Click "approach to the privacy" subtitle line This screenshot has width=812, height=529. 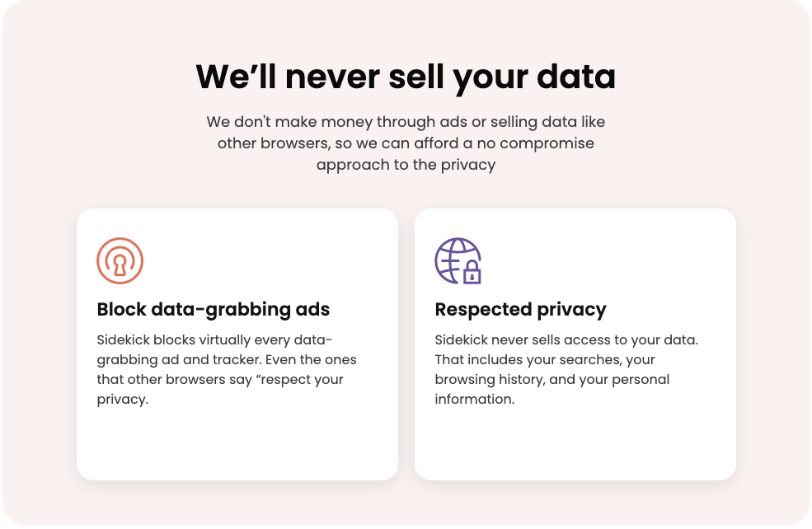[x=406, y=165]
